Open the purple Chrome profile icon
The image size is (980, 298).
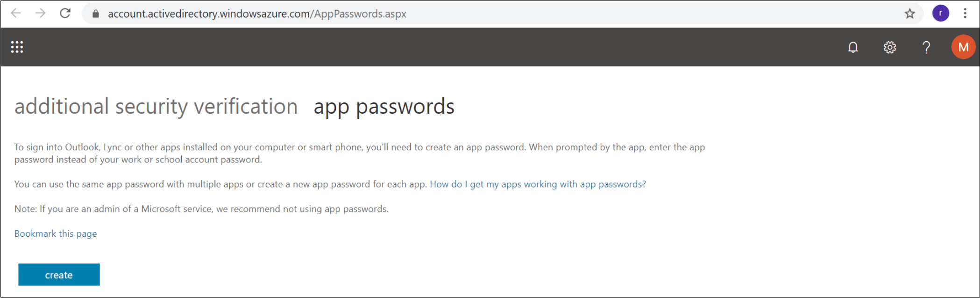point(941,14)
